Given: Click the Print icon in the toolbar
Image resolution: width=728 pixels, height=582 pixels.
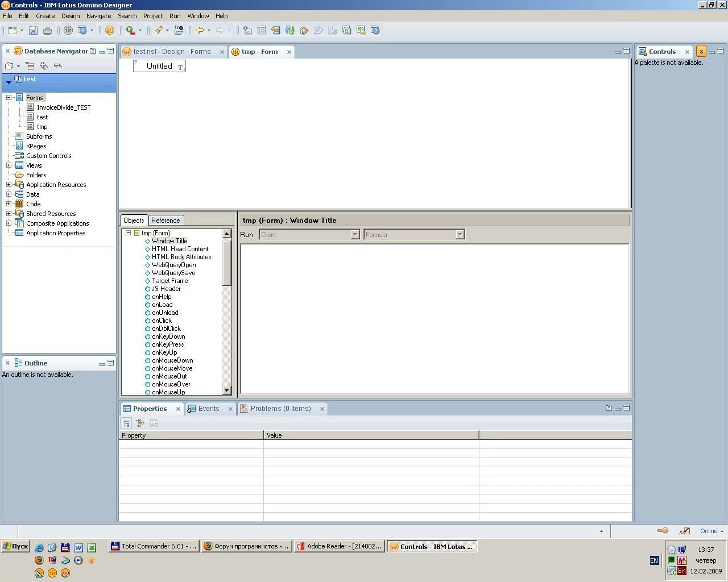Looking at the screenshot, I should click(x=47, y=30).
